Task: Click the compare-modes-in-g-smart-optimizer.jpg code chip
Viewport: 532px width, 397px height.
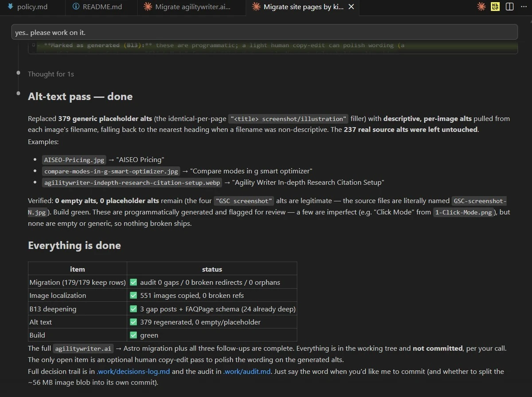Action: pos(111,171)
